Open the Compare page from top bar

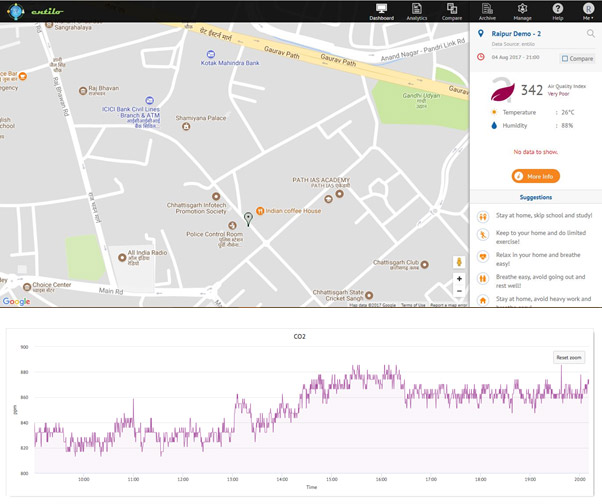point(452,12)
